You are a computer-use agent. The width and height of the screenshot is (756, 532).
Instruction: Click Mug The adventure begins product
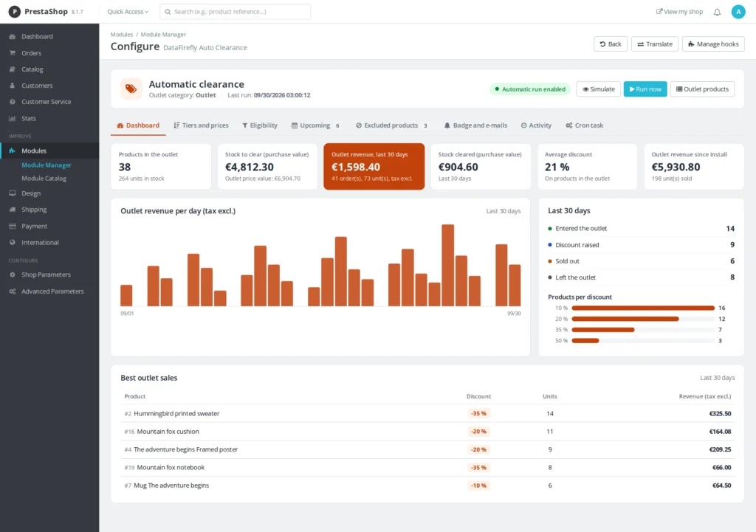(171, 486)
